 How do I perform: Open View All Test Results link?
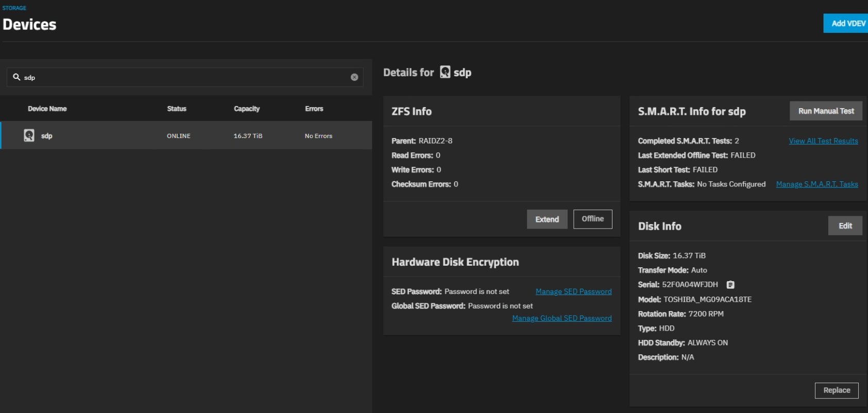click(823, 141)
